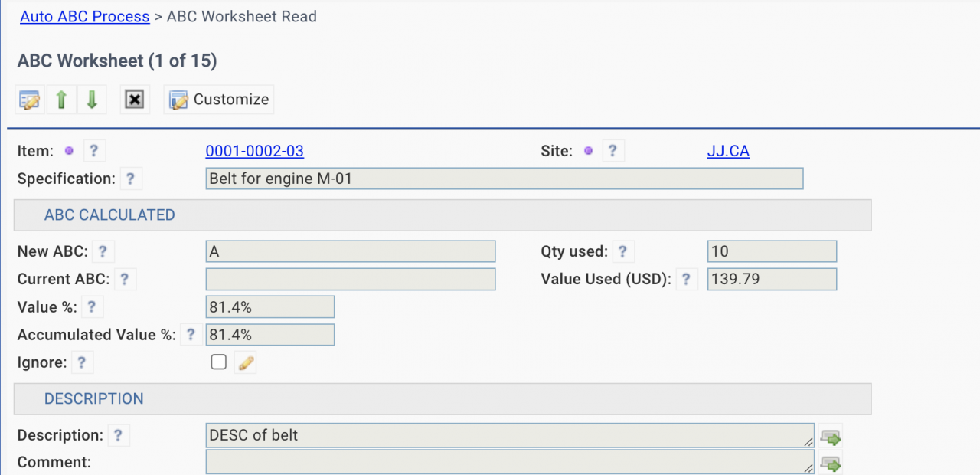Click the edit record icon in toolbar
980x475 pixels.
(x=30, y=100)
